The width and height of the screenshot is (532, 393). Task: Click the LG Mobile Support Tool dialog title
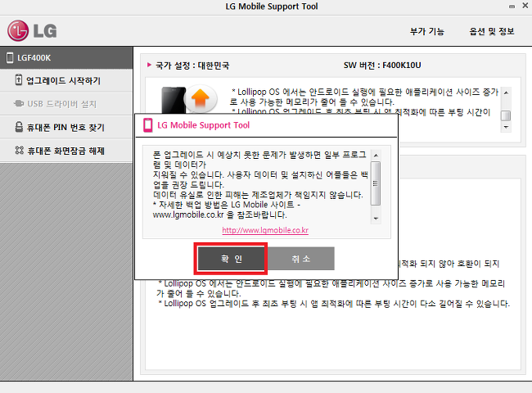[x=203, y=125]
